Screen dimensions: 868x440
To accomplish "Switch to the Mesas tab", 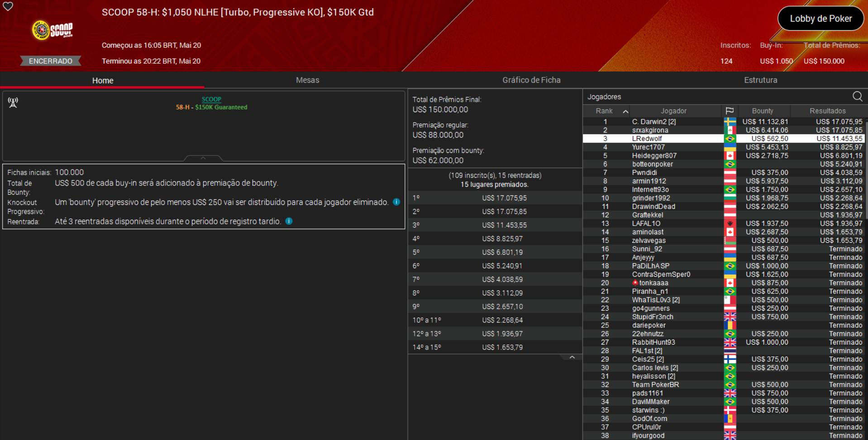I will pos(307,80).
